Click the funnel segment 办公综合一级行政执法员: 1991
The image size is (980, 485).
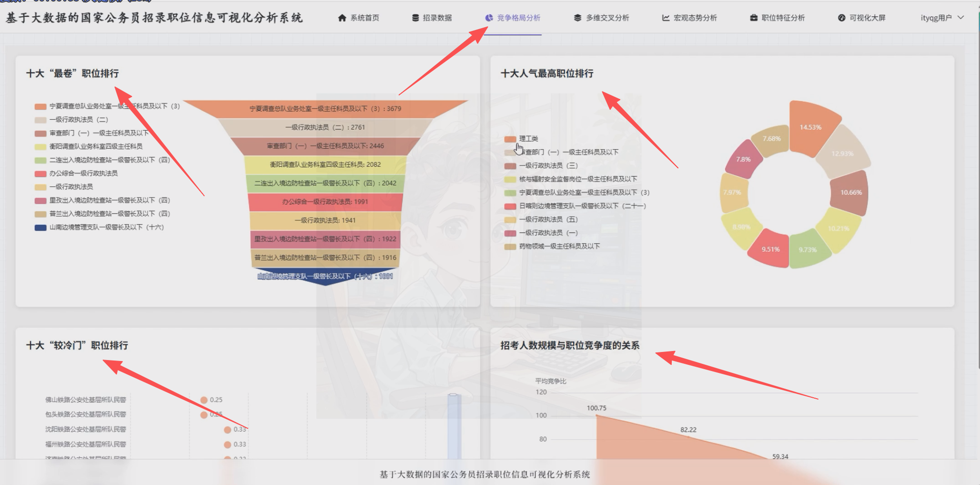point(325,202)
